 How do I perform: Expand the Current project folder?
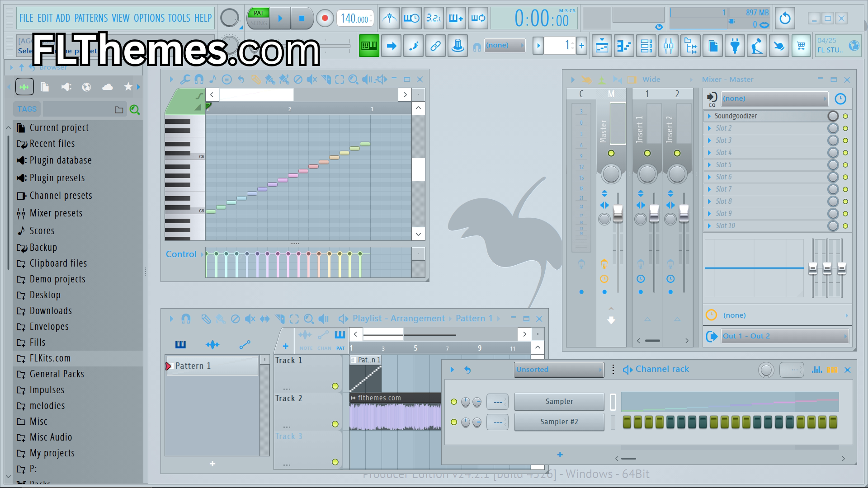click(x=59, y=128)
